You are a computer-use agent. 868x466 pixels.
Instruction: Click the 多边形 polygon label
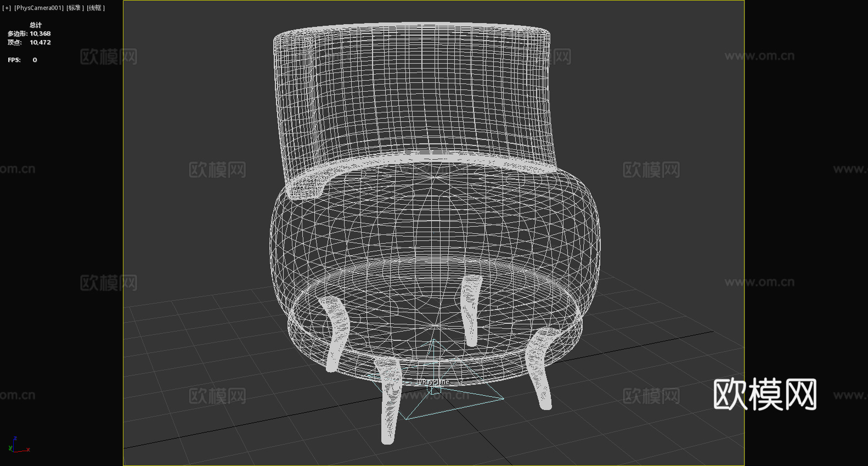18,33
